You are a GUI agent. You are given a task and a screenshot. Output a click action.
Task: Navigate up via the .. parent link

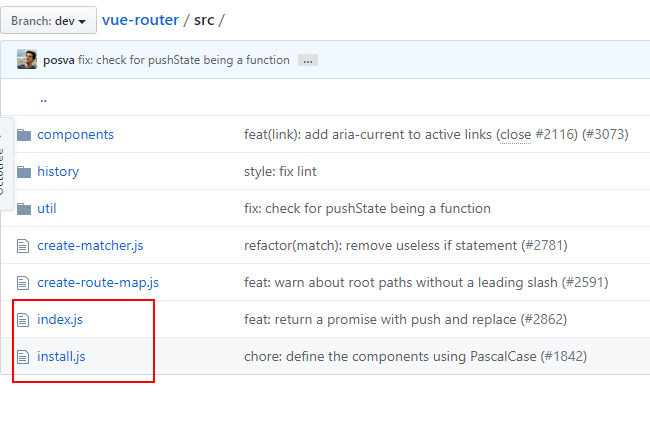click(x=44, y=99)
